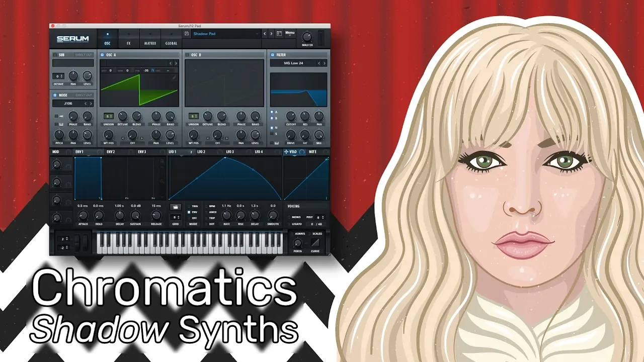
Task: Go to next preset arrow
Action: 271,34
